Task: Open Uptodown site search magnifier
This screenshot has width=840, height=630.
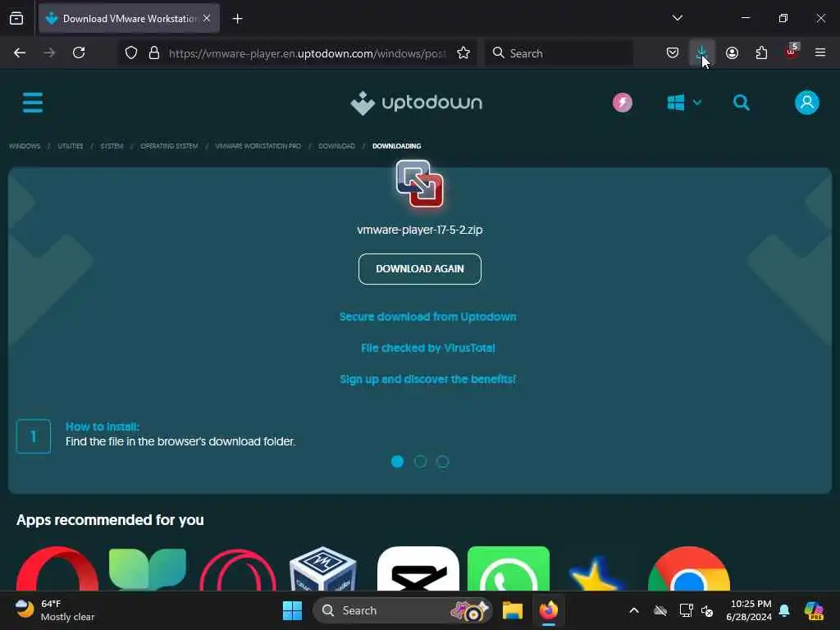Action: point(741,103)
